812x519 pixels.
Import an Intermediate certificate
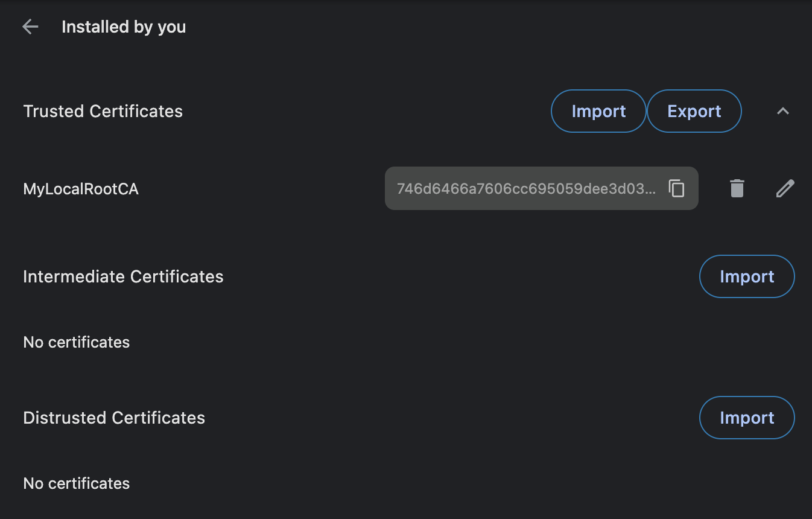tap(747, 276)
